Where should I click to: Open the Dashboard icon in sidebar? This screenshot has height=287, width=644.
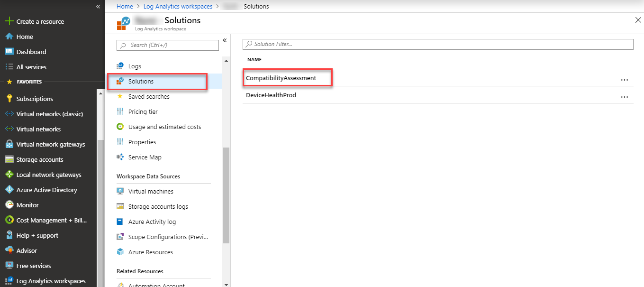(9, 52)
